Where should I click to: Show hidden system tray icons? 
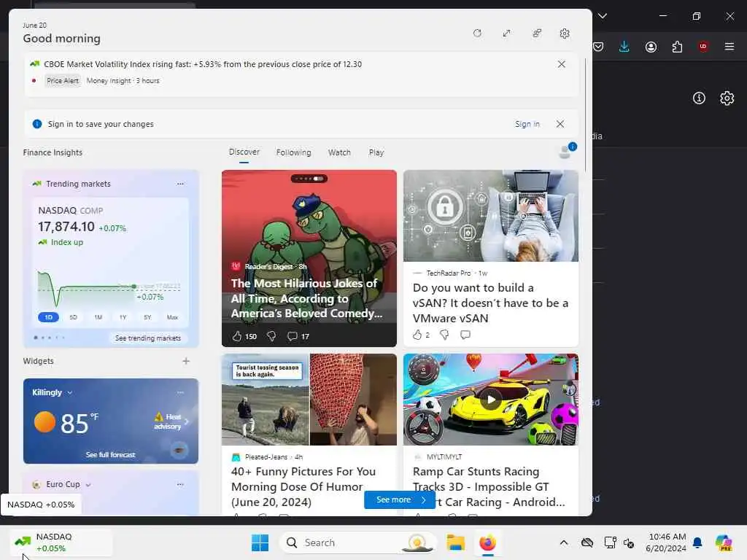[564, 542]
